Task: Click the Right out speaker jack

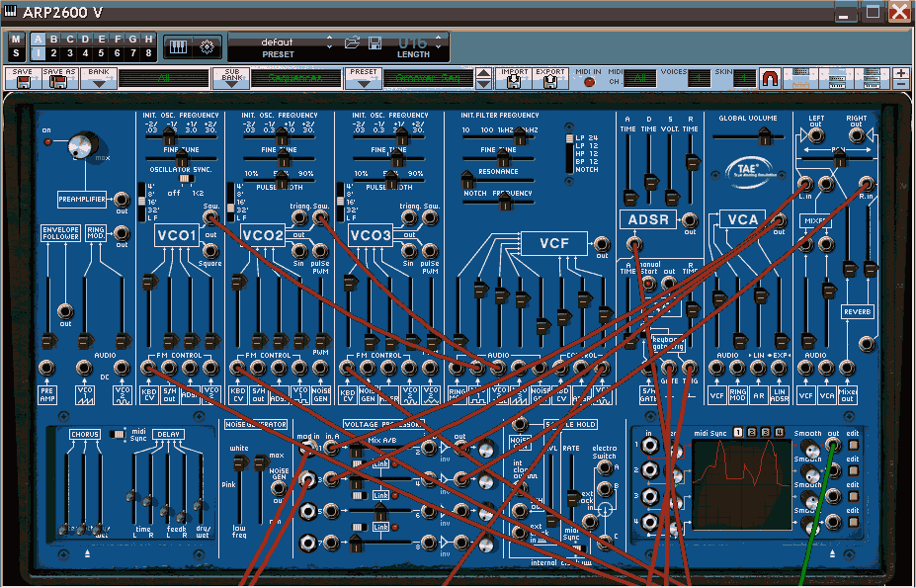Action: [857, 136]
